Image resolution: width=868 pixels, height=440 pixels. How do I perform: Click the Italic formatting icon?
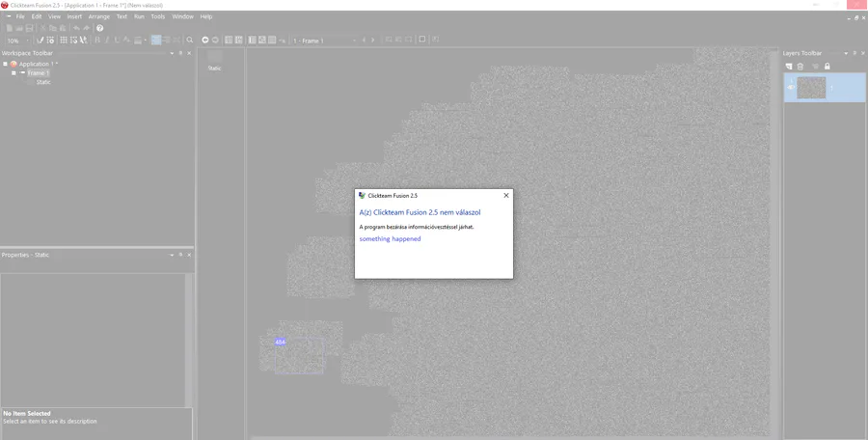pyautogui.click(x=107, y=40)
